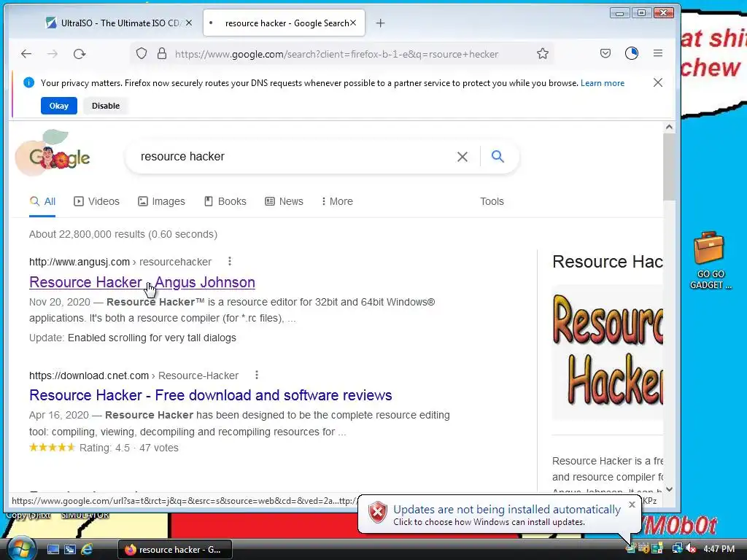Open options menu for download.cnet.com result

(257, 375)
